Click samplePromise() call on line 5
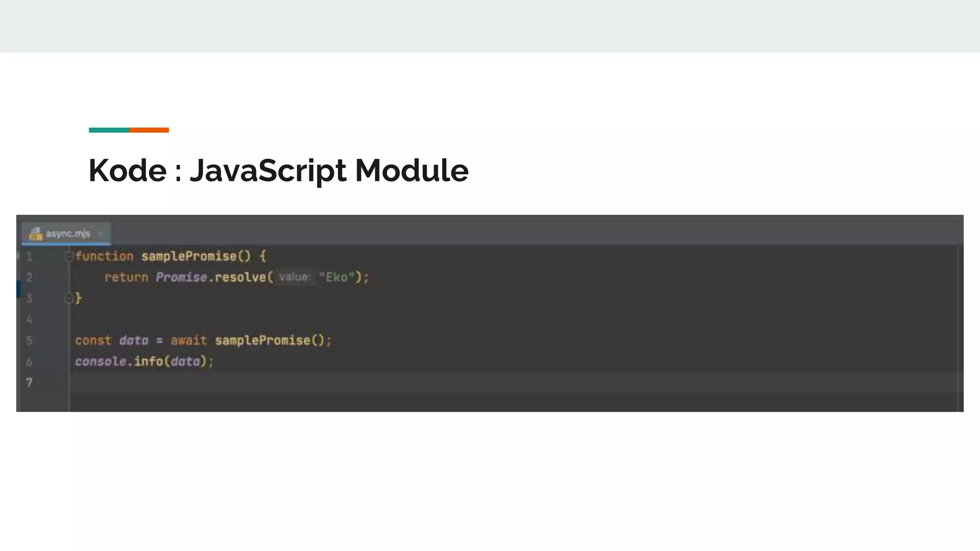The width and height of the screenshot is (980, 551). [270, 341]
